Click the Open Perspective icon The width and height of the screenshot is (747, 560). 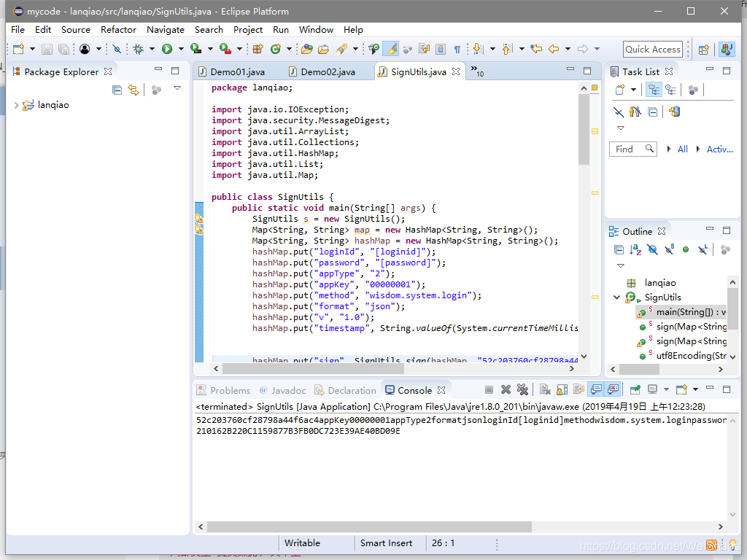[704, 49]
